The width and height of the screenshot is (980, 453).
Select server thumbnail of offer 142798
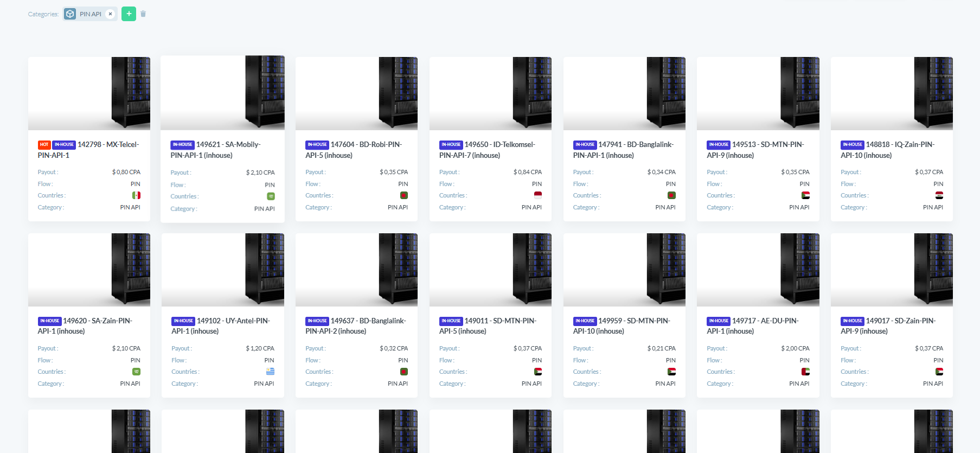(89, 93)
